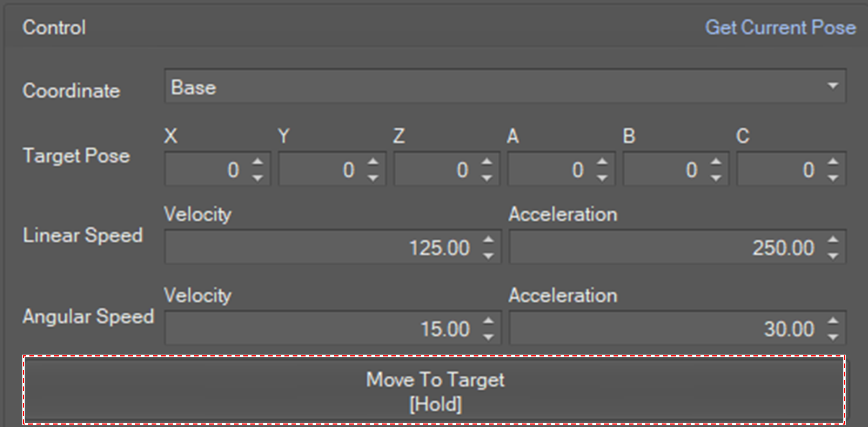Increase the X target pose value
This screenshot has height=427, width=868.
pyautogui.click(x=257, y=162)
